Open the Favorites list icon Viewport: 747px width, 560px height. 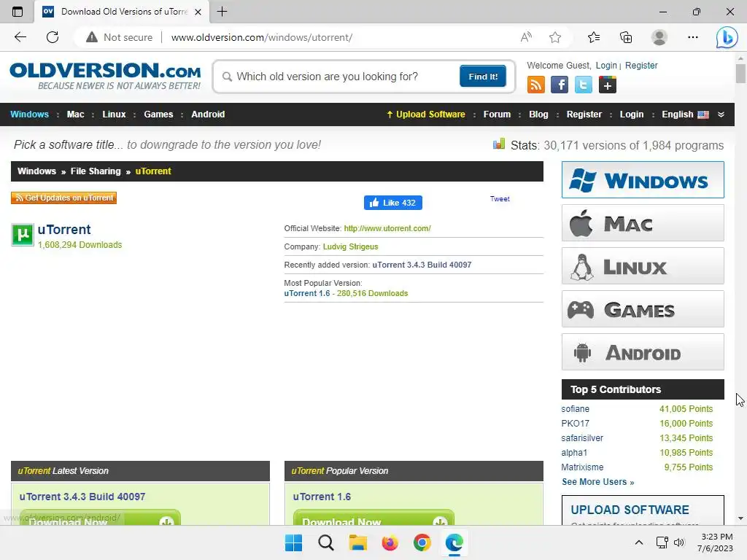click(x=594, y=37)
